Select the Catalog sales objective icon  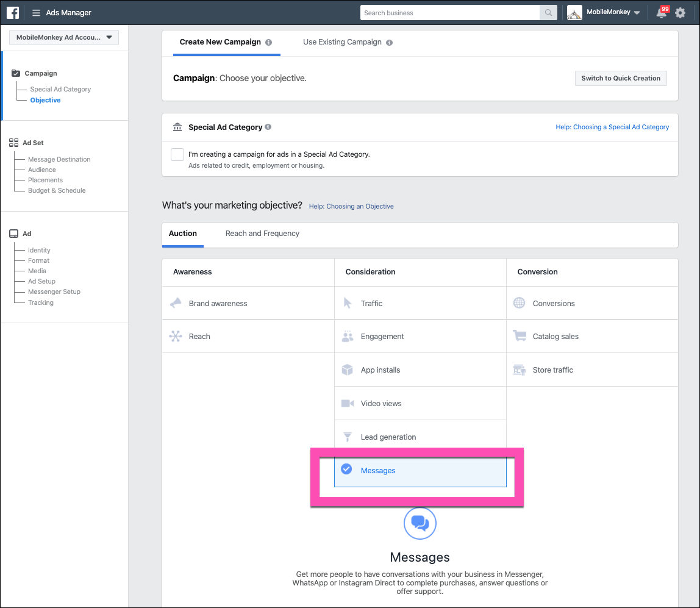click(520, 336)
